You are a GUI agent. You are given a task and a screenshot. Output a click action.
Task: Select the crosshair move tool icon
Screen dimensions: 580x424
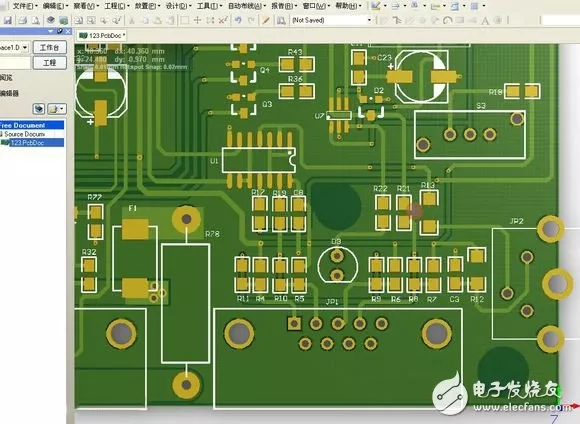(198, 20)
